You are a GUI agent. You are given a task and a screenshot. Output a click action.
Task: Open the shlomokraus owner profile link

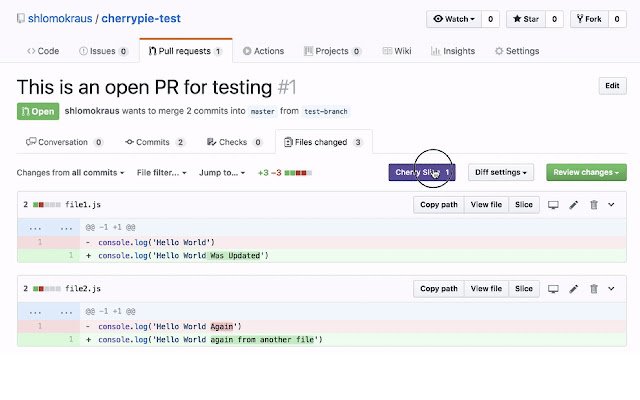(60, 18)
